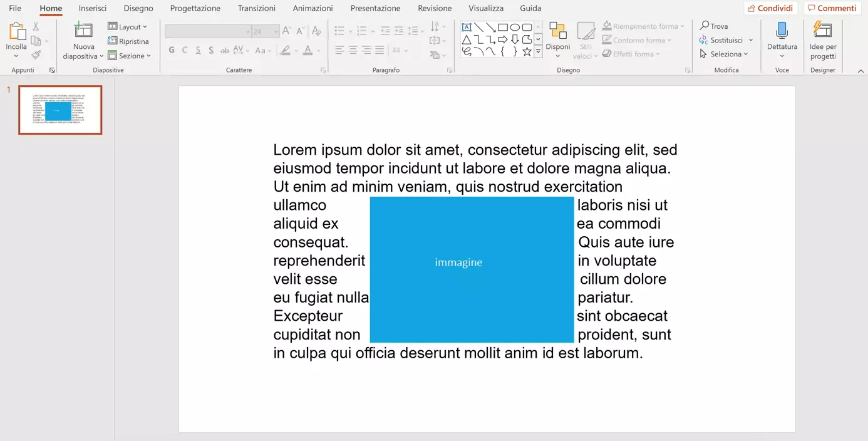Click the Nuova diapositiva slide icon

(83, 31)
